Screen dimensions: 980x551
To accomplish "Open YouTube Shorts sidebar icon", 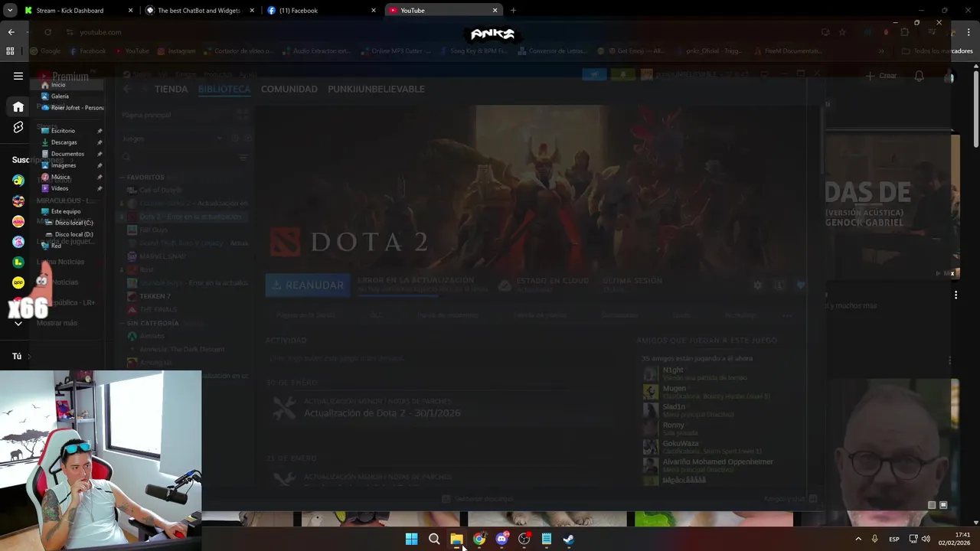I will pos(18,127).
